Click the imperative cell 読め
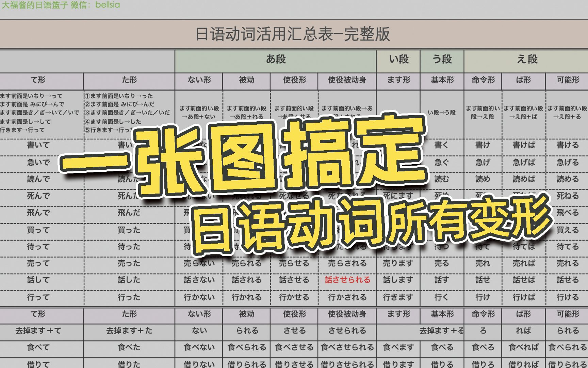This screenshot has width=588, height=368. tap(483, 179)
